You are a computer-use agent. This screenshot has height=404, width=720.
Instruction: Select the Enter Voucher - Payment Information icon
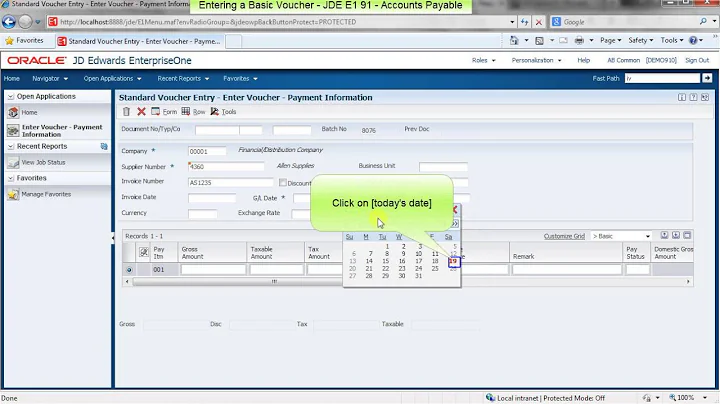point(13,130)
